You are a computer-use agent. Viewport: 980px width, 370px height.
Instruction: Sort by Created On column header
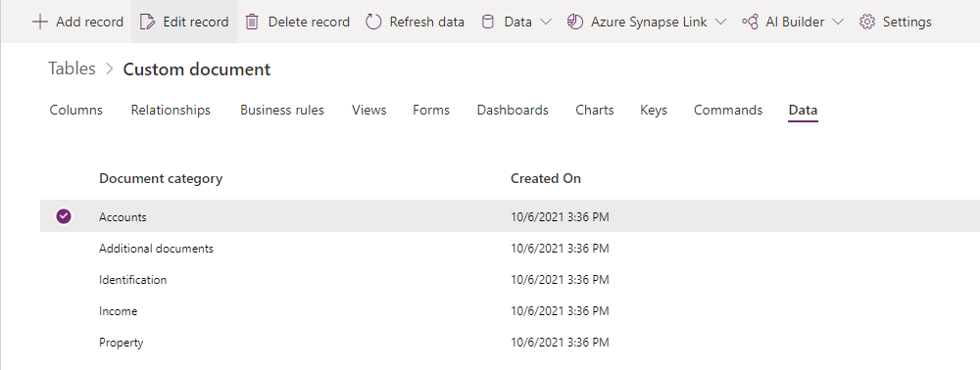pos(546,178)
